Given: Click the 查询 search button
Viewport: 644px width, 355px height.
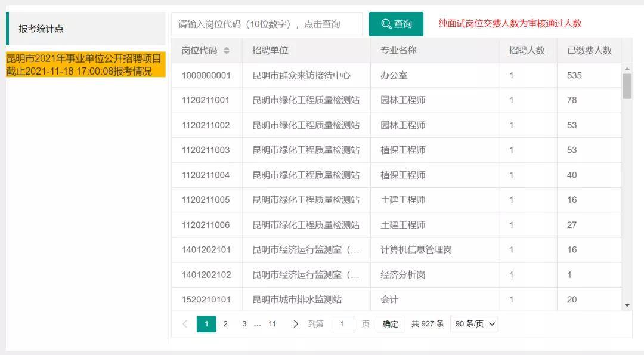Looking at the screenshot, I should point(396,24).
